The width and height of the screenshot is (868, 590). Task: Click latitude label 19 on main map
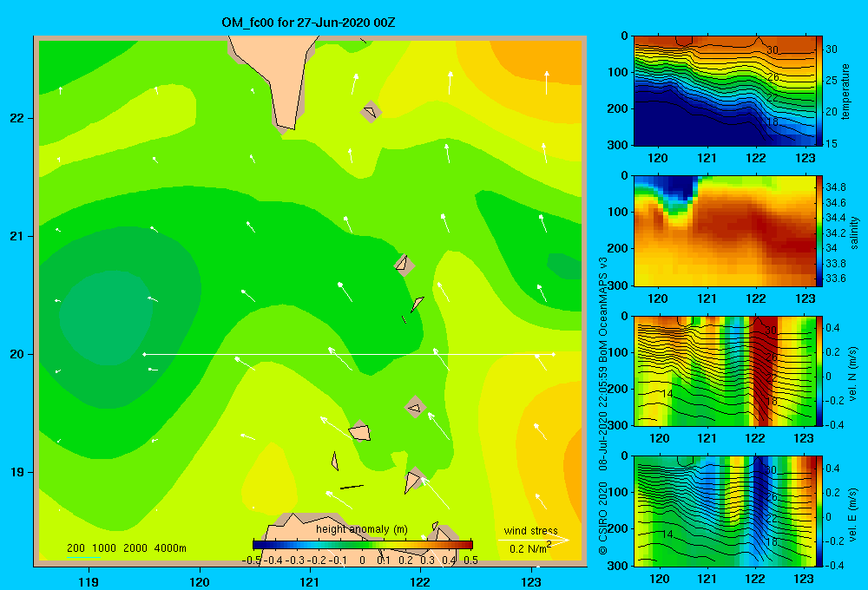tap(17, 472)
